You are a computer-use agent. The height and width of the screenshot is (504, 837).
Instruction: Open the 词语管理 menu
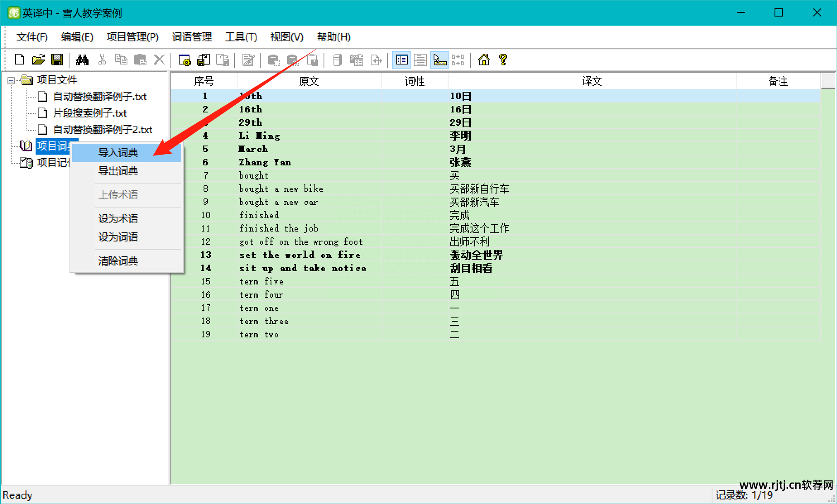[192, 37]
